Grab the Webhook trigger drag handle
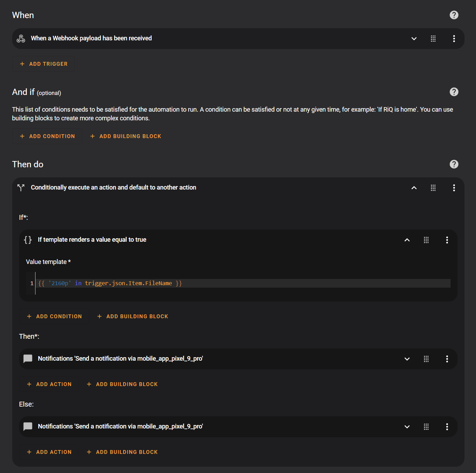This screenshot has width=476, height=473. coord(433,39)
